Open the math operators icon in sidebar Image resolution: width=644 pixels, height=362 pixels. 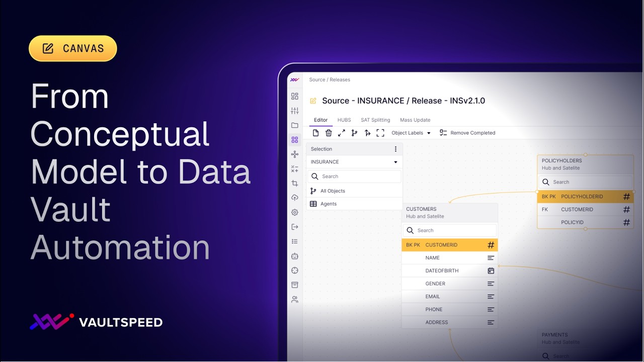point(295,169)
